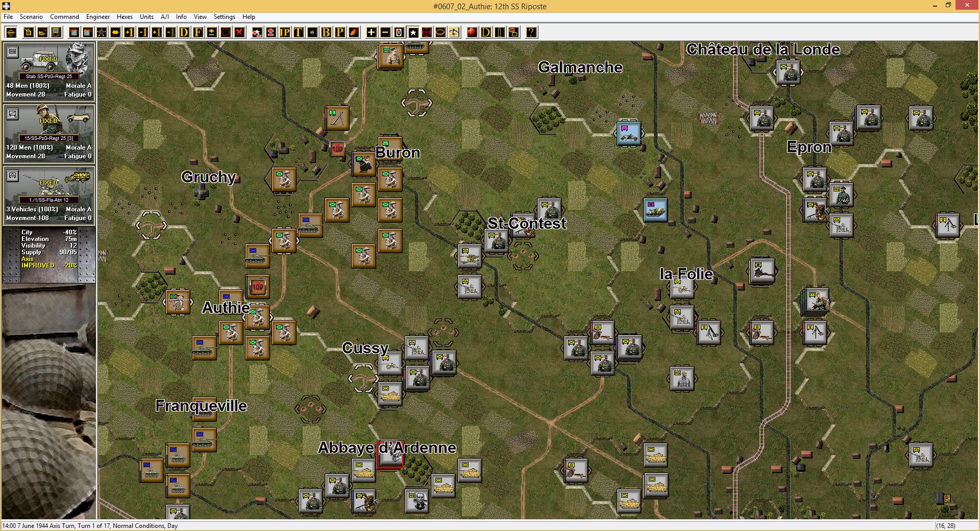This screenshot has width=980, height=531.
Task: Click the red 100 objective marker above Authie
Action: click(x=258, y=286)
